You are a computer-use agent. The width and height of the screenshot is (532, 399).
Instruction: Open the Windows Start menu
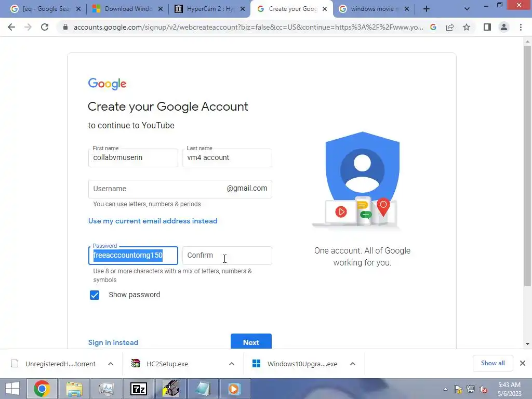click(x=12, y=389)
